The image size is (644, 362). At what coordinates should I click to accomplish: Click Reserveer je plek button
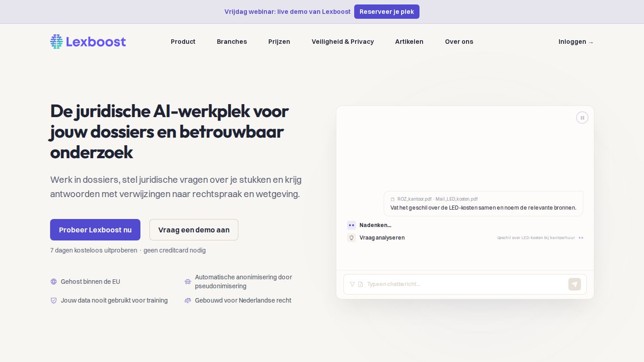[387, 12]
